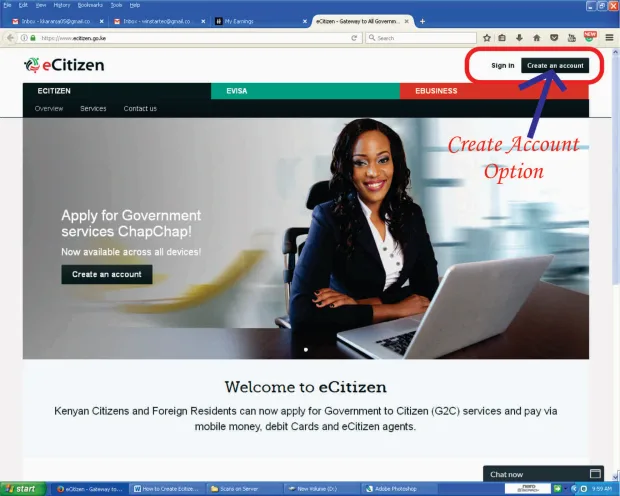Open the Help menu
This screenshot has width=620, height=496.
click(x=135, y=5)
